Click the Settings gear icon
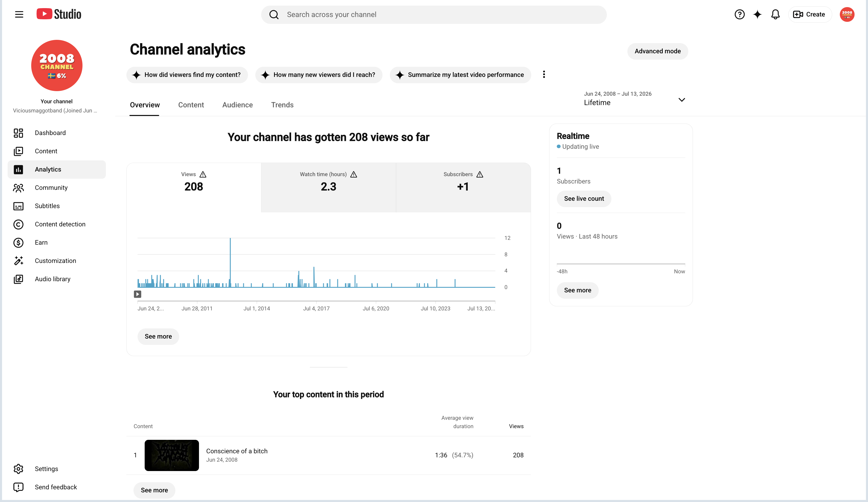Viewport: 868px width, 502px height. coord(18,469)
